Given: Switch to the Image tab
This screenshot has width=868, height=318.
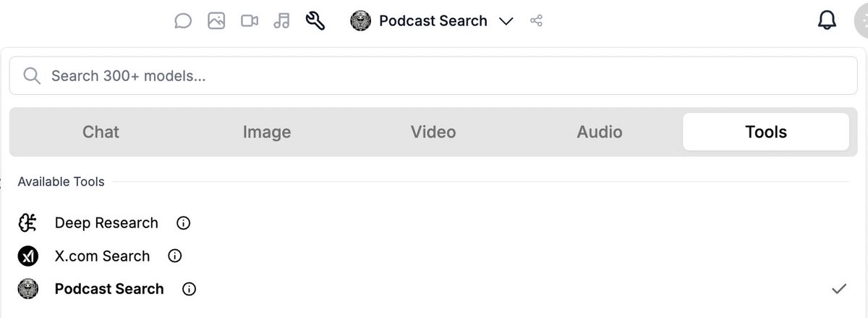Looking at the screenshot, I should tap(267, 132).
